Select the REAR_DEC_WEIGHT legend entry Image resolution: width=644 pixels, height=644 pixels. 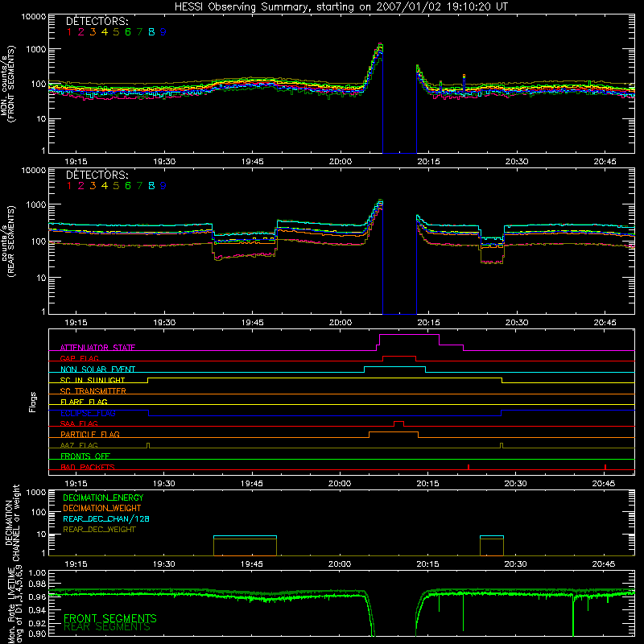(x=99, y=530)
